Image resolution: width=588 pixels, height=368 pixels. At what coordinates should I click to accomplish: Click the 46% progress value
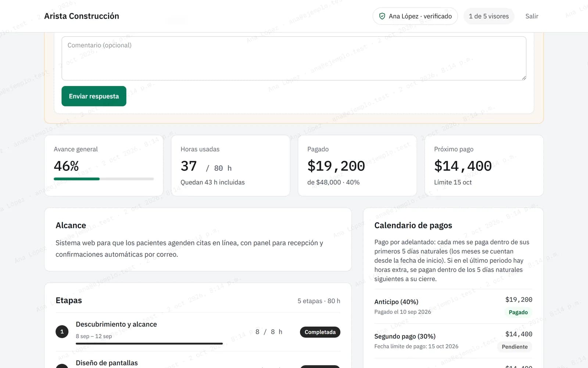click(x=66, y=166)
